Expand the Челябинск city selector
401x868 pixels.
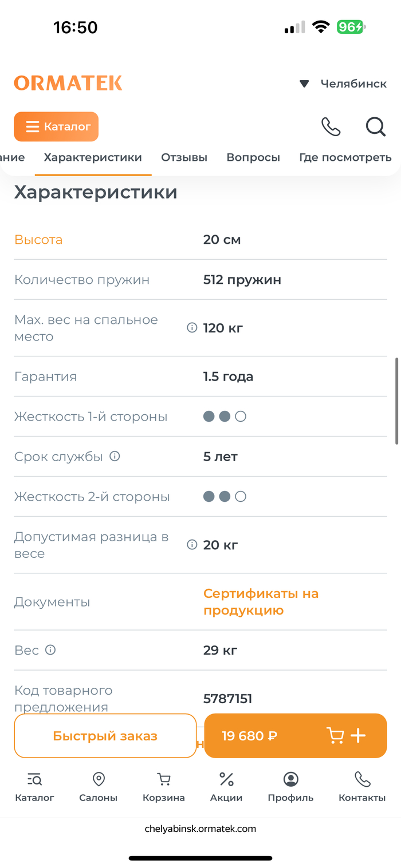(344, 84)
